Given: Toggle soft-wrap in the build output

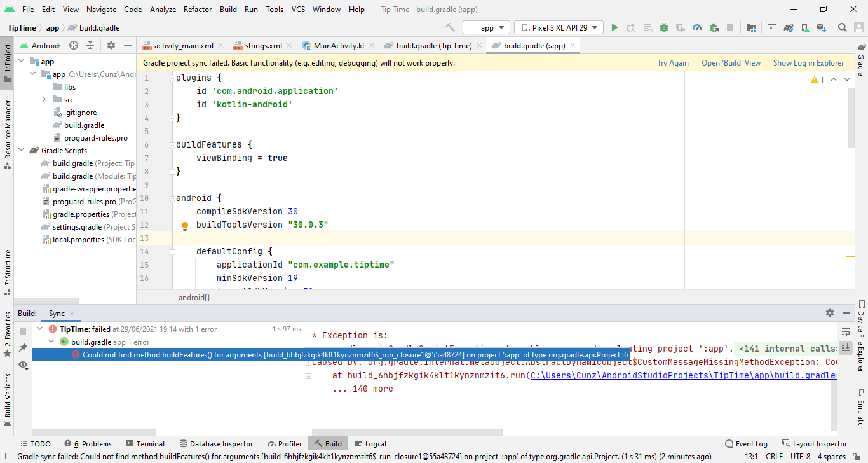Looking at the screenshot, I should (x=846, y=330).
